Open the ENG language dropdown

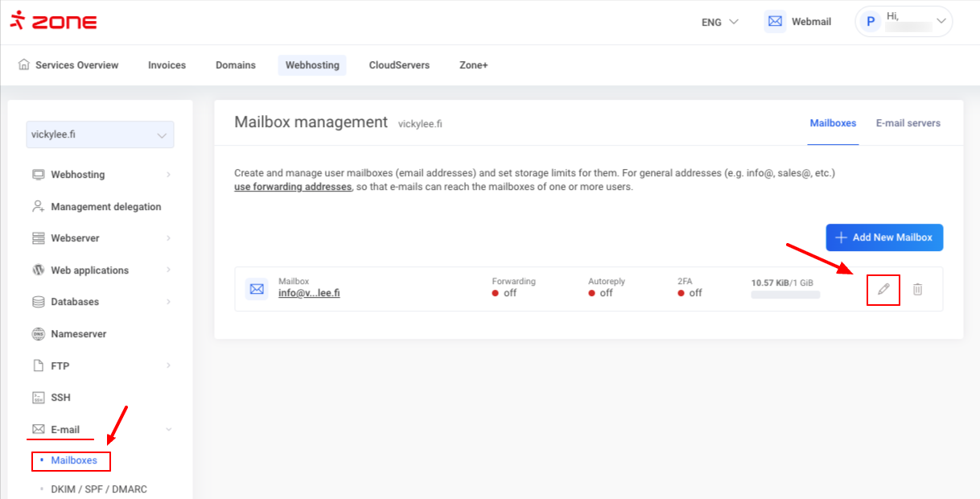coord(719,22)
